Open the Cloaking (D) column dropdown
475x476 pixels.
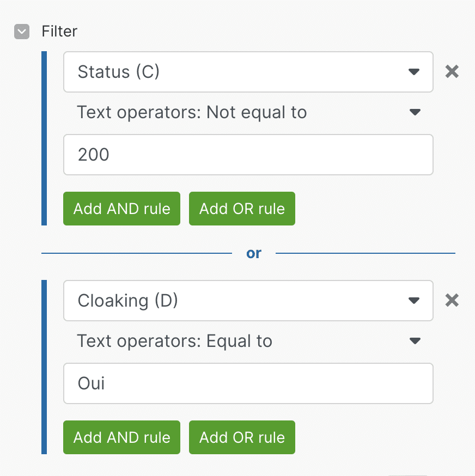[248, 301]
